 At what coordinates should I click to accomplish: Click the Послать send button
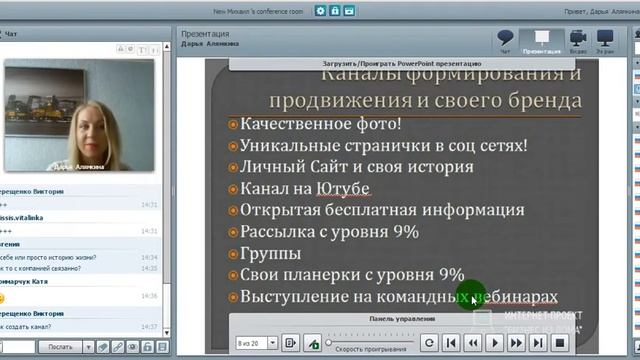click(x=60, y=347)
